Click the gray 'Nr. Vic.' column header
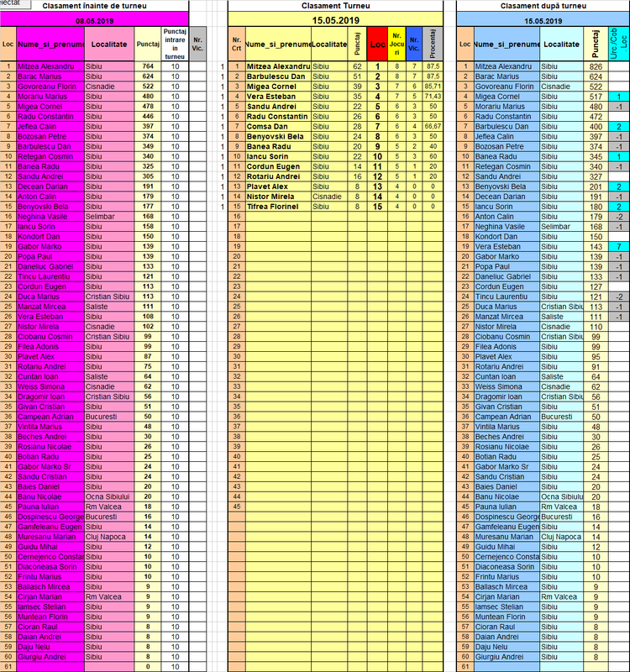This screenshot has height=672, width=630. 197,45
